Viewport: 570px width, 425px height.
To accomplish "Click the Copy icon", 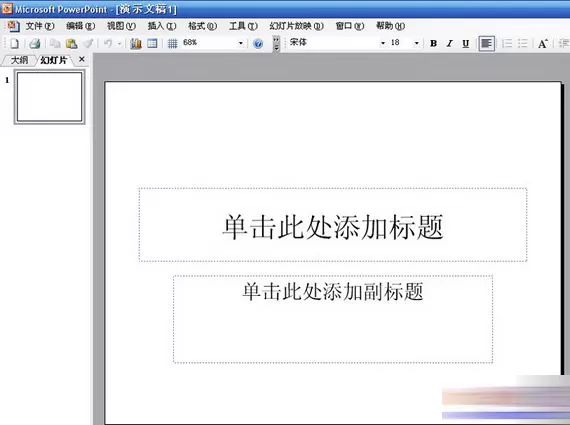I will pos(55,44).
